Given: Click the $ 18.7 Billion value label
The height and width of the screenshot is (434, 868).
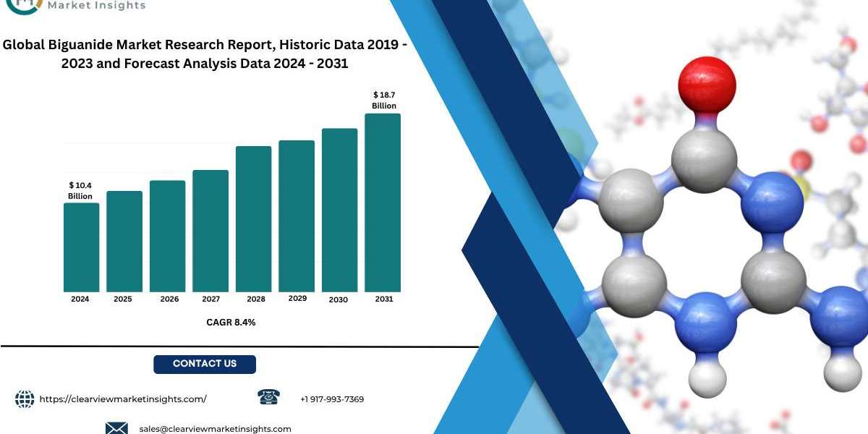Looking at the screenshot, I should (x=384, y=101).
